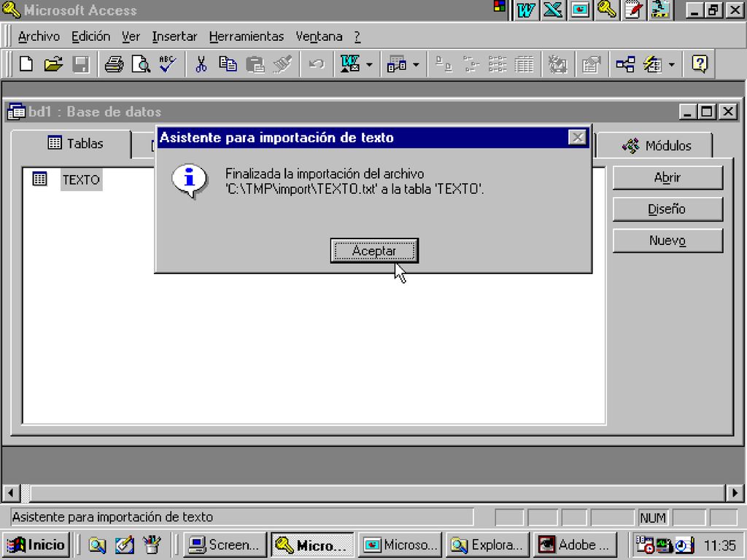
Task: Select the Large Icons view button
Action: pyautogui.click(x=444, y=64)
